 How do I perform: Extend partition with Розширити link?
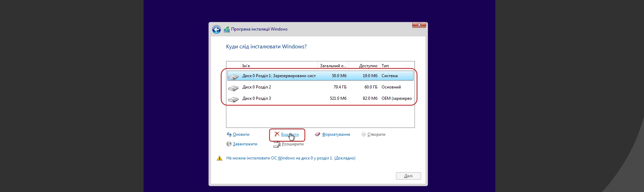coord(293,144)
